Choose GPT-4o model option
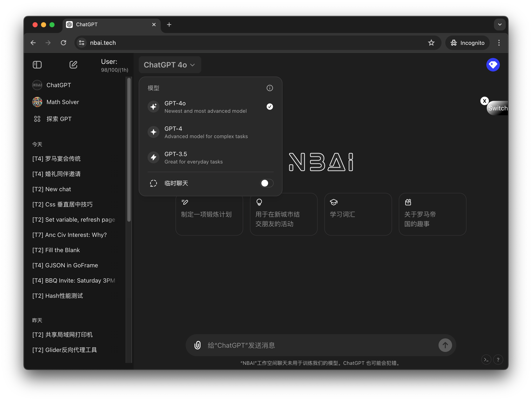 [210, 107]
